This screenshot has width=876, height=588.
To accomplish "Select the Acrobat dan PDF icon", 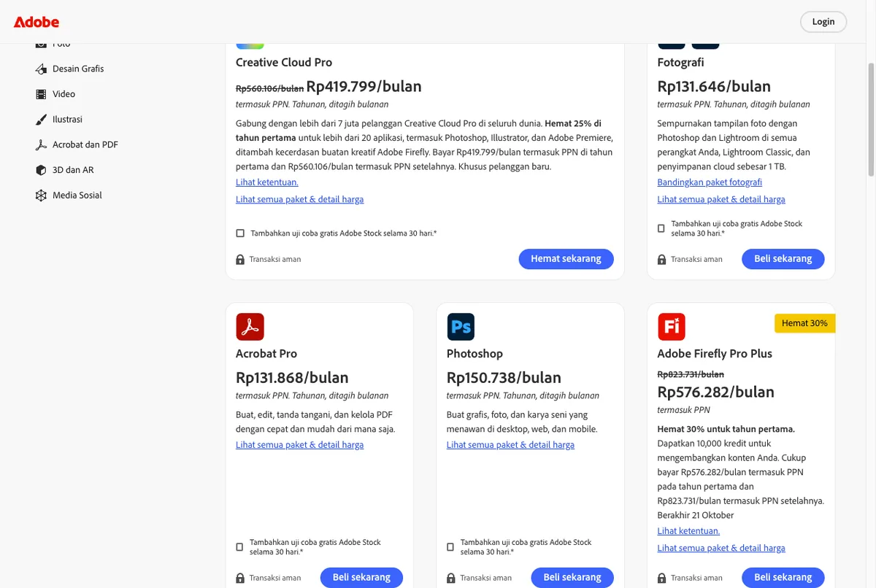I will pos(41,144).
